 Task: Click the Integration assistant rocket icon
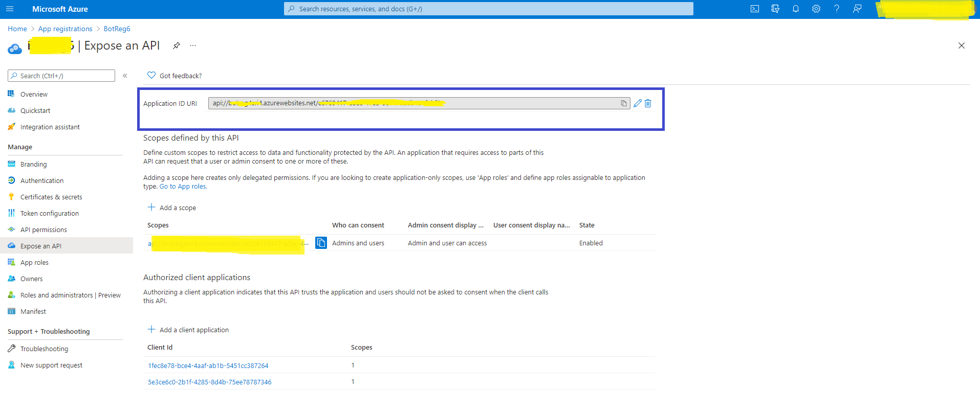[11, 126]
